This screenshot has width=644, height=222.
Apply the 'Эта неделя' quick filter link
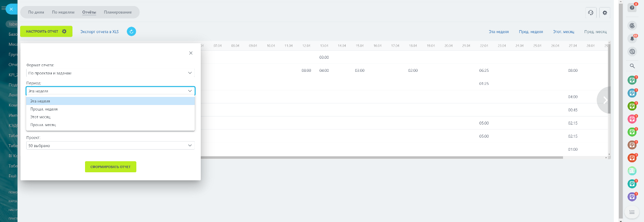(499, 32)
